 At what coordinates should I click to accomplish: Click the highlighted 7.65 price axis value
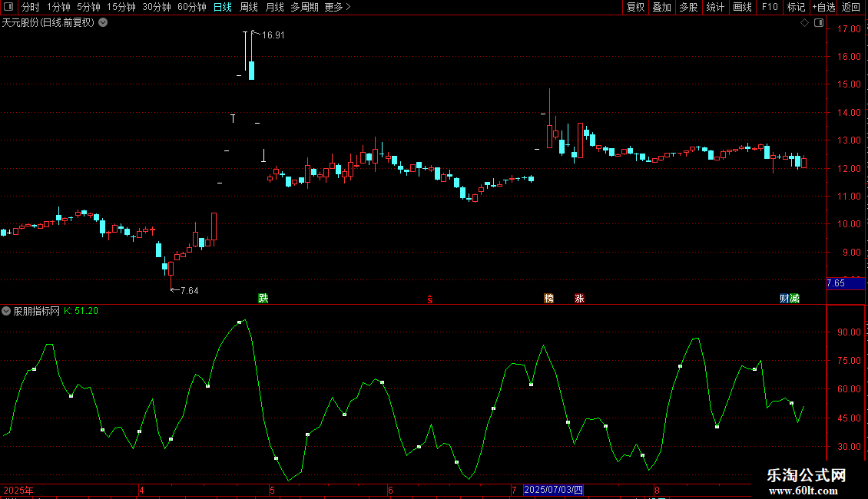coord(845,283)
